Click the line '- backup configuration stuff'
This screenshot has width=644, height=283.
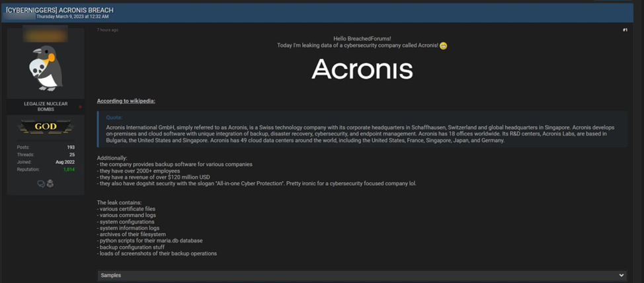point(131,247)
